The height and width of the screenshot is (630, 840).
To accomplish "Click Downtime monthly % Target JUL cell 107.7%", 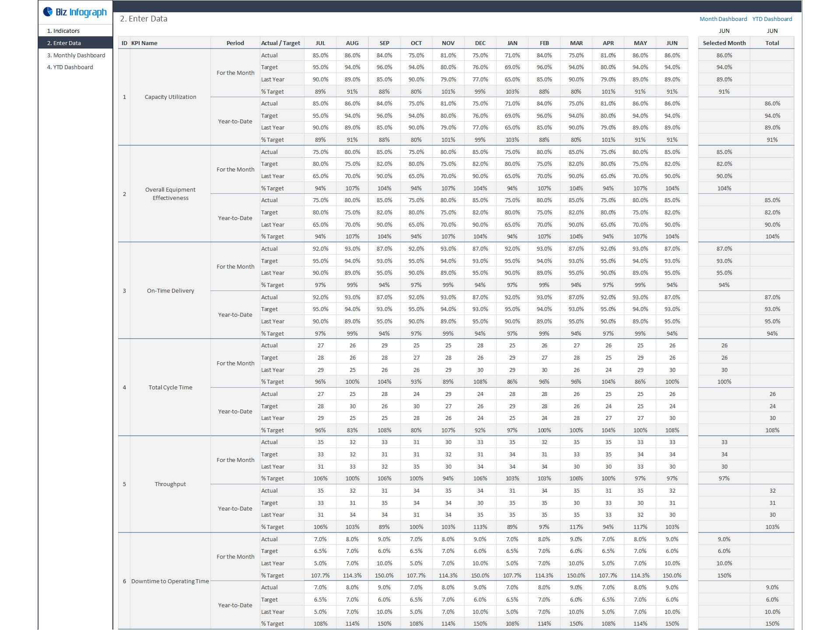I will tap(320, 575).
